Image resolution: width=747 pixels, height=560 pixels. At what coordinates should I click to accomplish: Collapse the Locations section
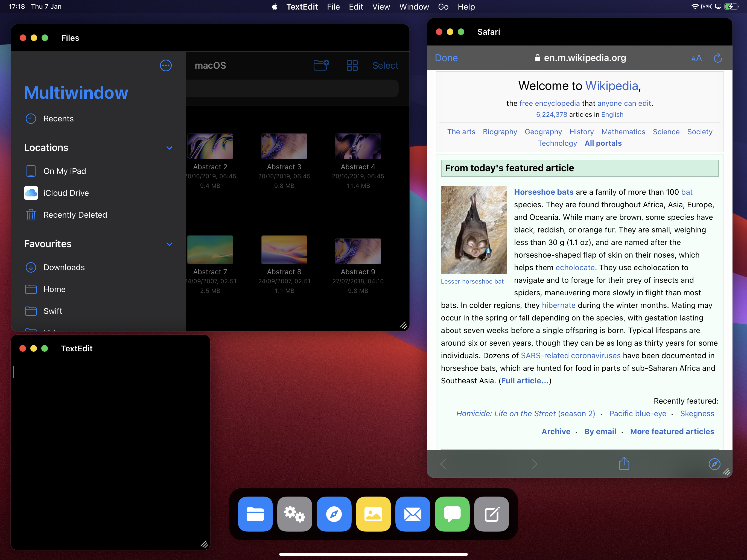point(169,148)
